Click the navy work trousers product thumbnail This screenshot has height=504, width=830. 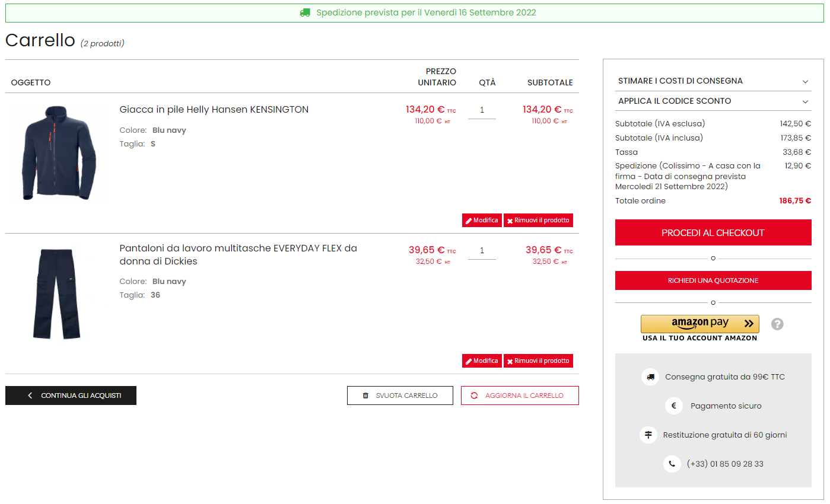tap(57, 294)
